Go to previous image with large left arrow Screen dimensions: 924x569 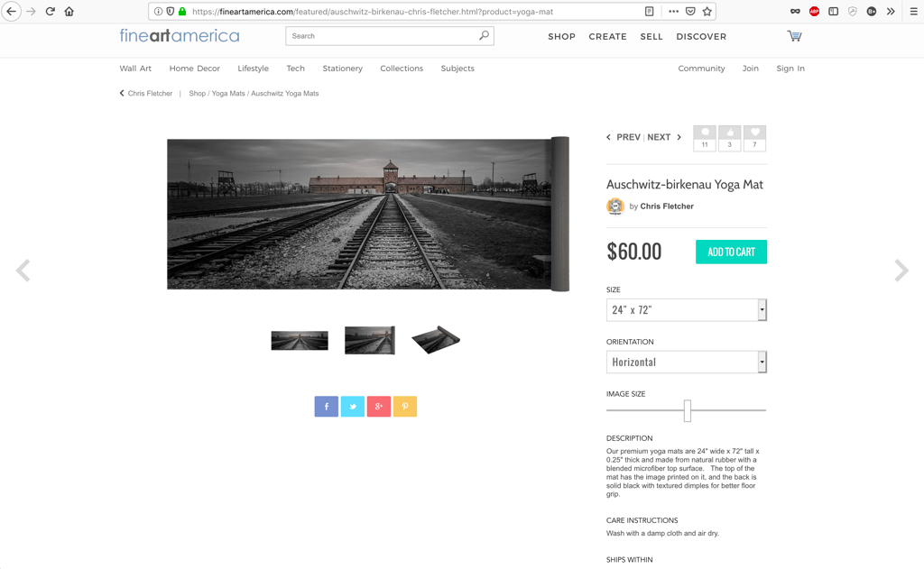pyautogui.click(x=23, y=271)
